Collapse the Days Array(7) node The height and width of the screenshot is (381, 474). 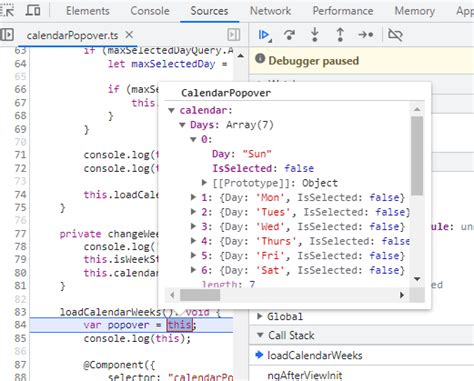182,125
